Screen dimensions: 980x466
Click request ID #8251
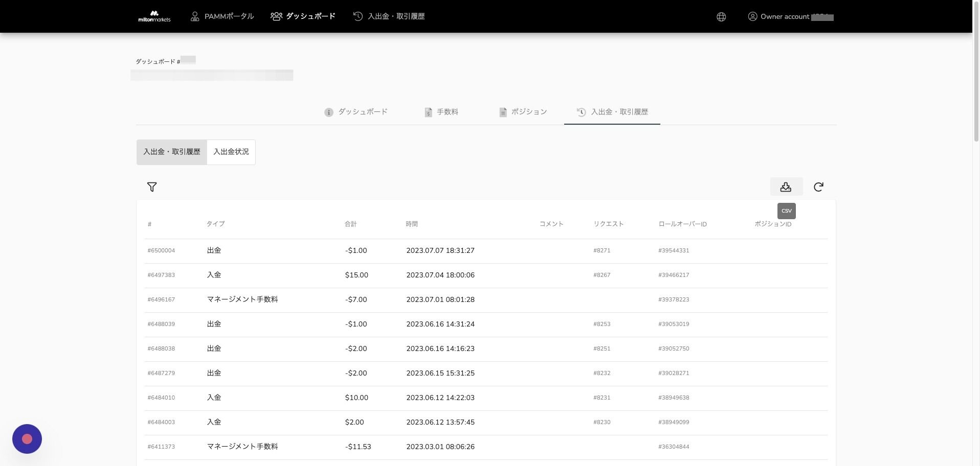point(602,348)
